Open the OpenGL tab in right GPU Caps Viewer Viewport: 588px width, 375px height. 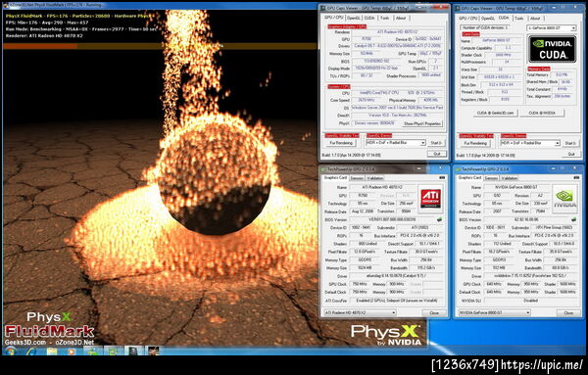(488, 18)
